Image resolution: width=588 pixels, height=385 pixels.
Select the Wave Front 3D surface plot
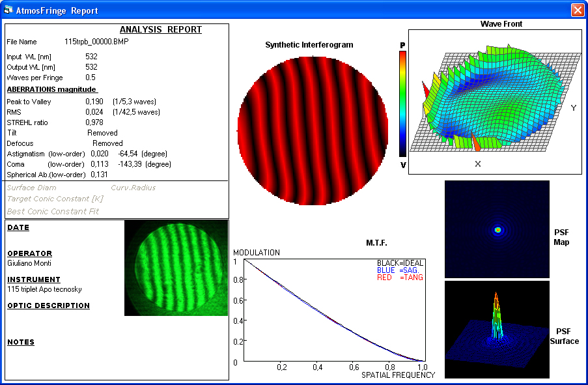(x=495, y=102)
